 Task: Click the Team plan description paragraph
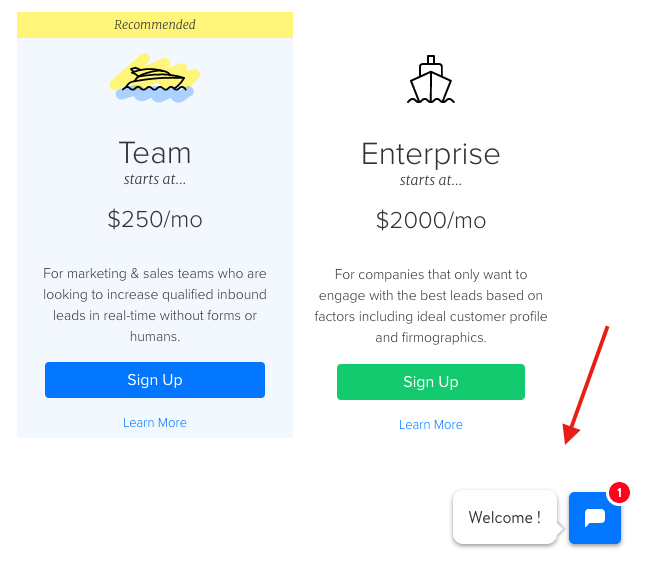155,305
